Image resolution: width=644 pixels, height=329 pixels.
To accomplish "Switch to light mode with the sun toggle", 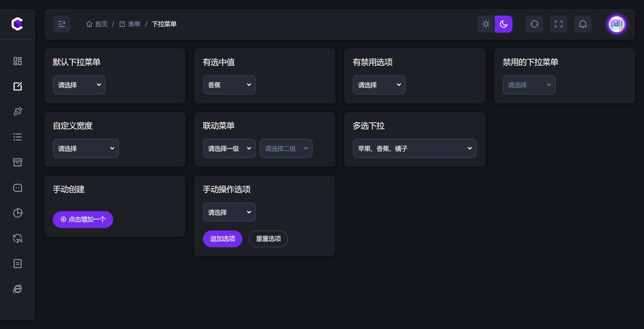I will [486, 24].
